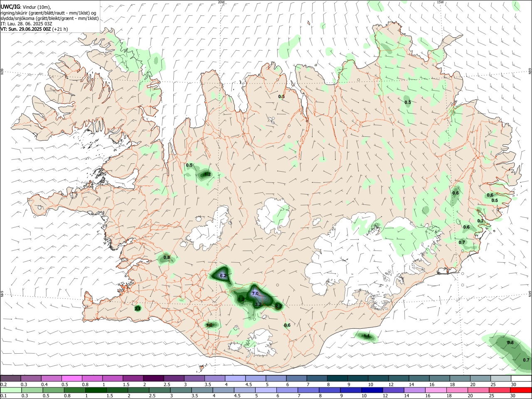Click the 1.4 value over the sea

(x=367, y=336)
